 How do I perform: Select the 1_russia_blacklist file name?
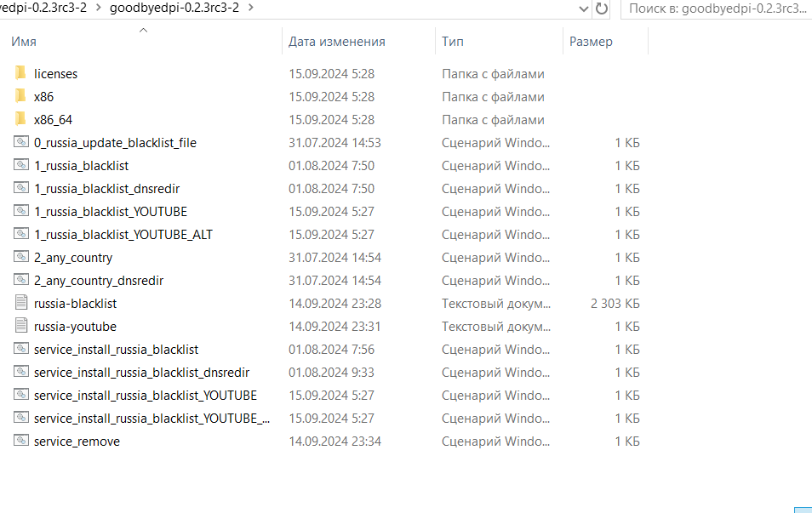[82, 166]
